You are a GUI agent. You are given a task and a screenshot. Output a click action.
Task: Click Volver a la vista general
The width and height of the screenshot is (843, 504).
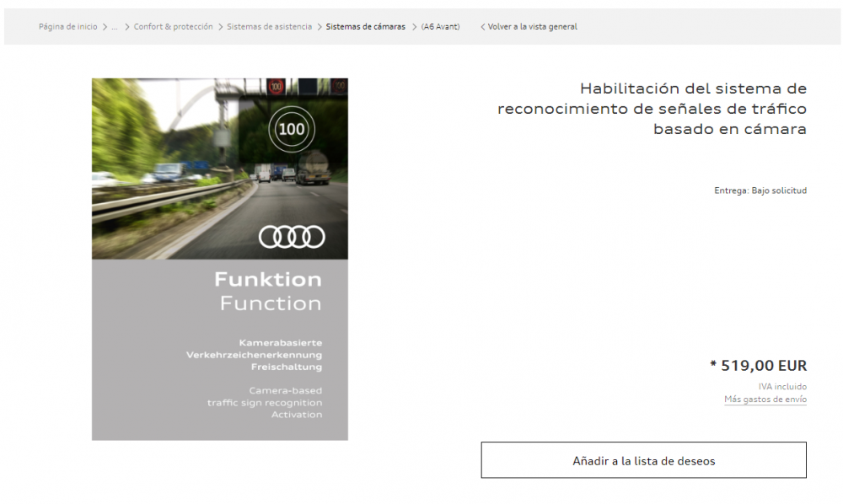pyautogui.click(x=529, y=27)
